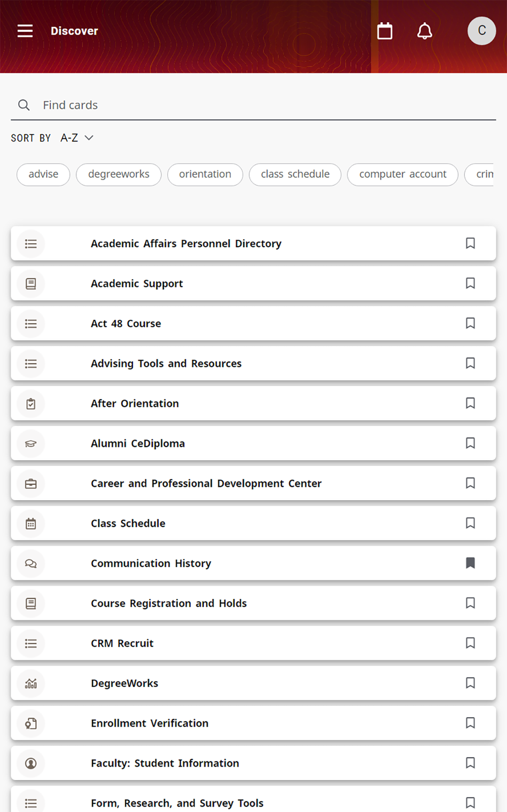This screenshot has height=812, width=507.
Task: Open Career and Professional Development Center card
Action: pos(253,483)
